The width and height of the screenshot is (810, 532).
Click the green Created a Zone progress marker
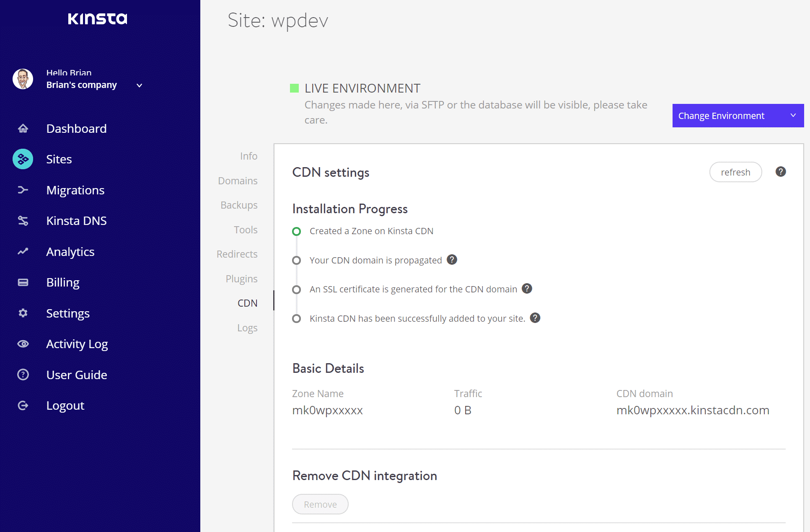pos(296,231)
